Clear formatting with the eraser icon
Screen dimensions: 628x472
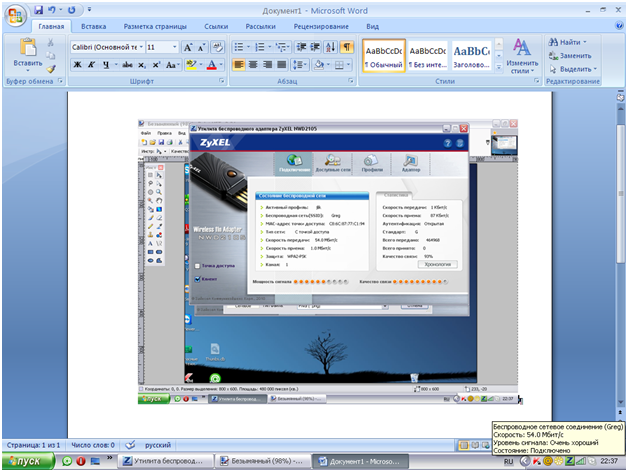click(218, 48)
